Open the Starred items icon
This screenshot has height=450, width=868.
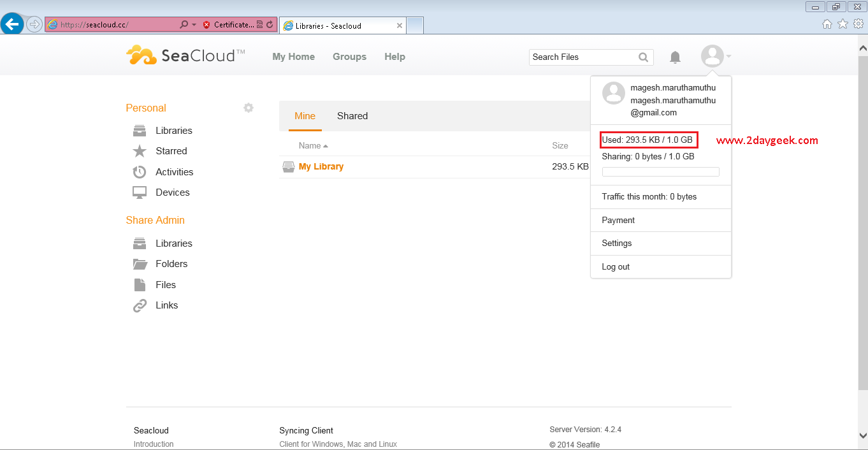140,151
